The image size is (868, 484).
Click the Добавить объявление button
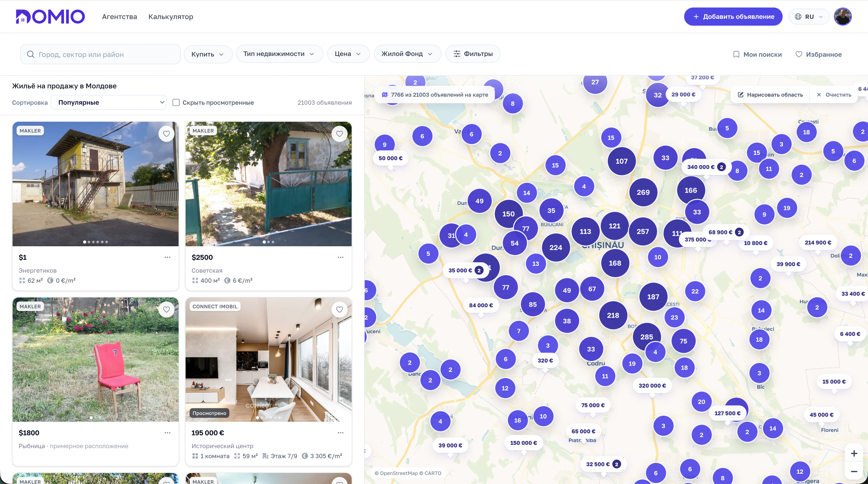click(x=733, y=17)
